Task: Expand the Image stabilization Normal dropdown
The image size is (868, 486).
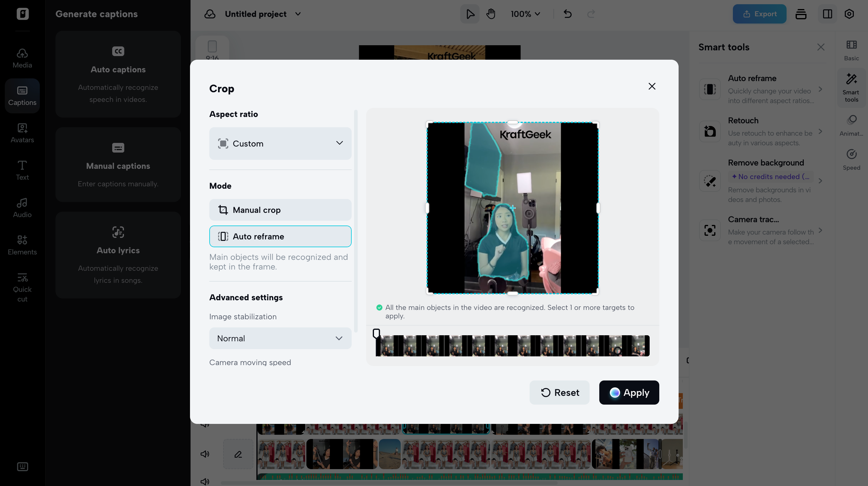Action: [x=280, y=338]
